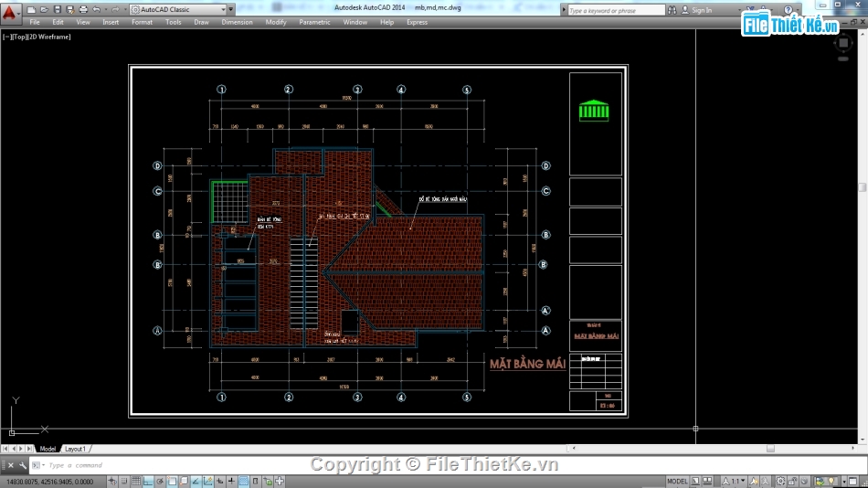Open the recent commands dropdown arrow
This screenshot has height=488, width=868.
pyautogui.click(x=43, y=465)
